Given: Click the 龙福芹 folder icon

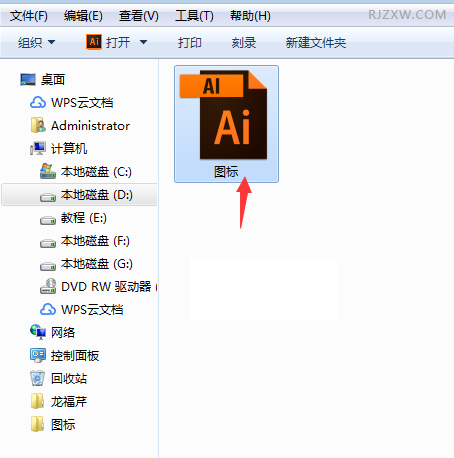Looking at the screenshot, I should pos(37,401).
